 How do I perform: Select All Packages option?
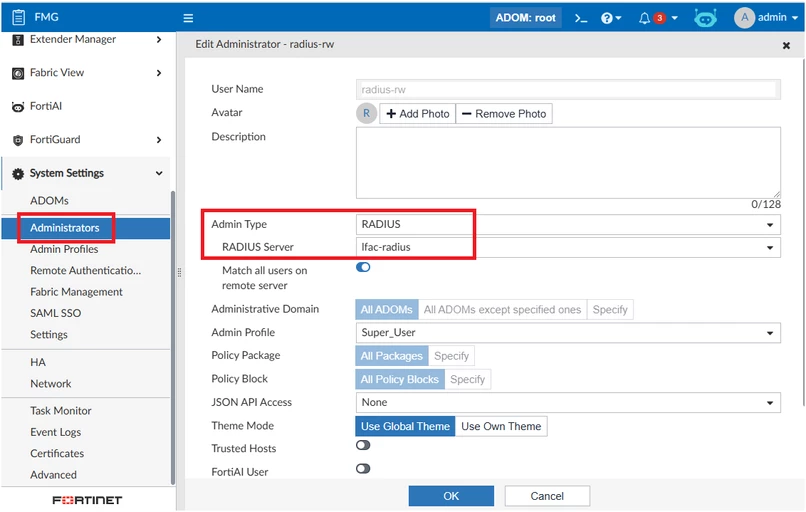coord(392,356)
